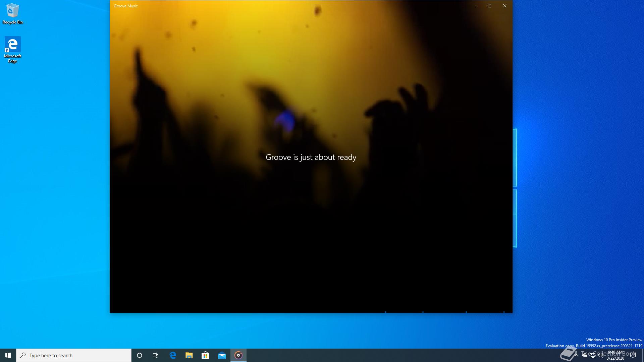Launch Microsoft Edge from the taskbar
Viewport: 644px width, 362px height.
(x=173, y=355)
